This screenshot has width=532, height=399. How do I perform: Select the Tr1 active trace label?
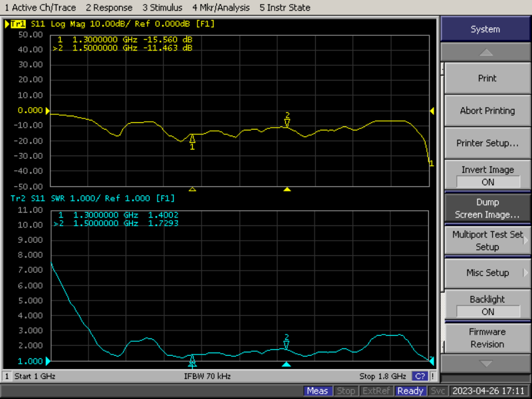pos(18,24)
